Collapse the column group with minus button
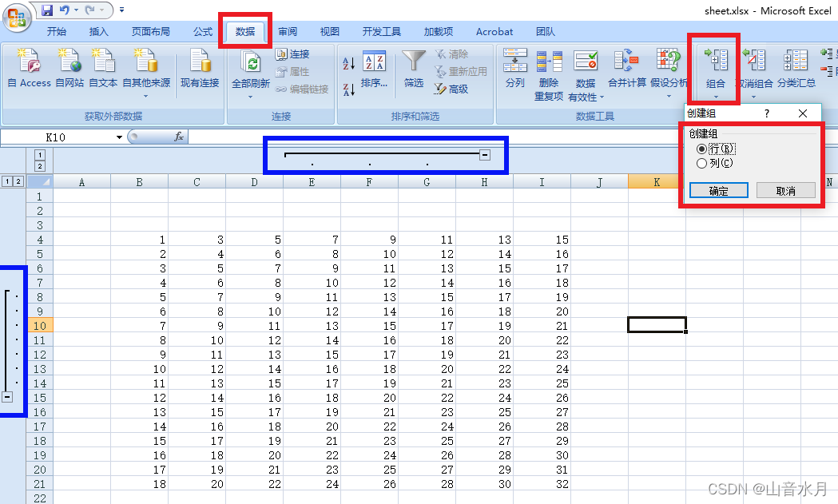The image size is (838, 504). pos(485,155)
